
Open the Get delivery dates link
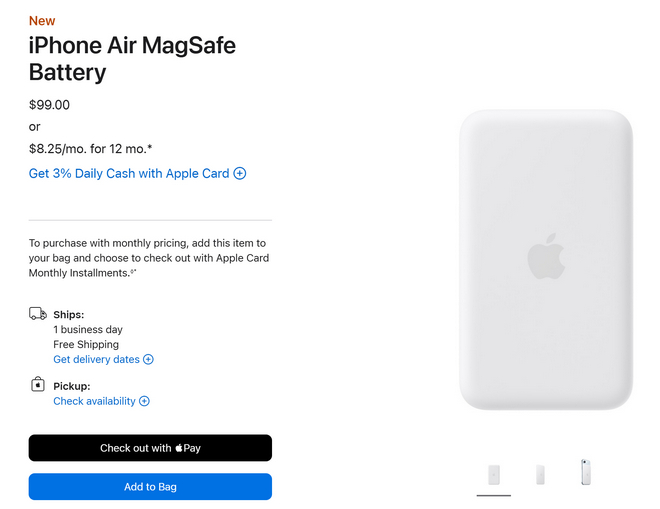(96, 359)
